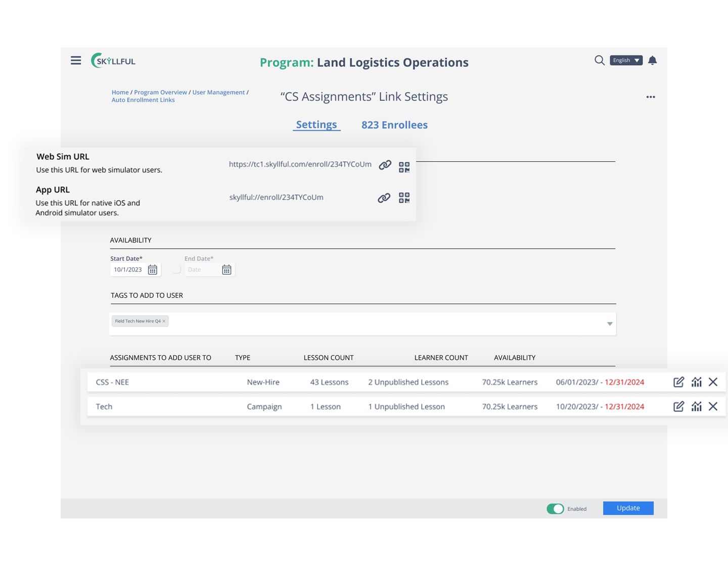728x566 pixels.
Task: Open the hamburger navigation menu
Action: [x=76, y=61]
